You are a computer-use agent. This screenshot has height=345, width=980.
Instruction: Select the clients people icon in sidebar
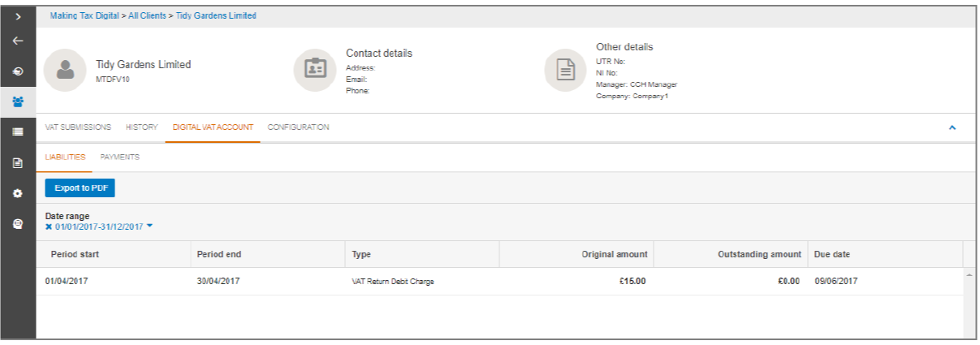point(18,101)
